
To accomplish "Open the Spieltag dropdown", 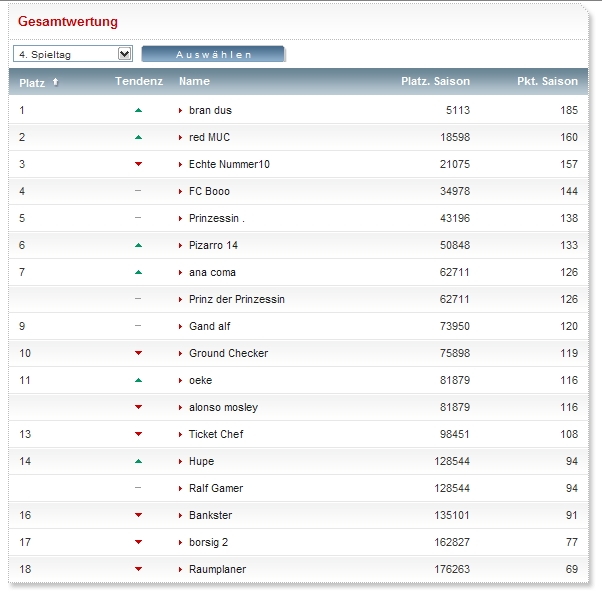I will (x=73, y=54).
